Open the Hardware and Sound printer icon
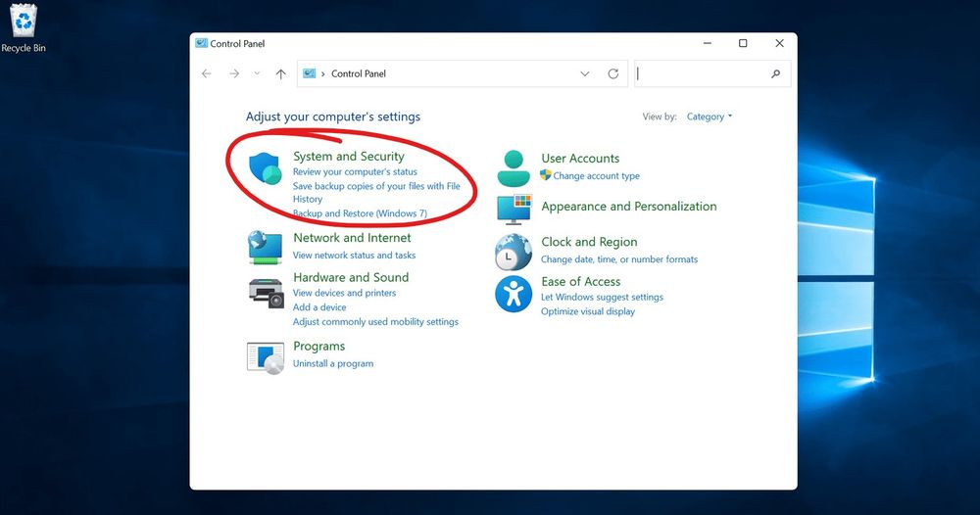The width and height of the screenshot is (980, 515). point(267,293)
